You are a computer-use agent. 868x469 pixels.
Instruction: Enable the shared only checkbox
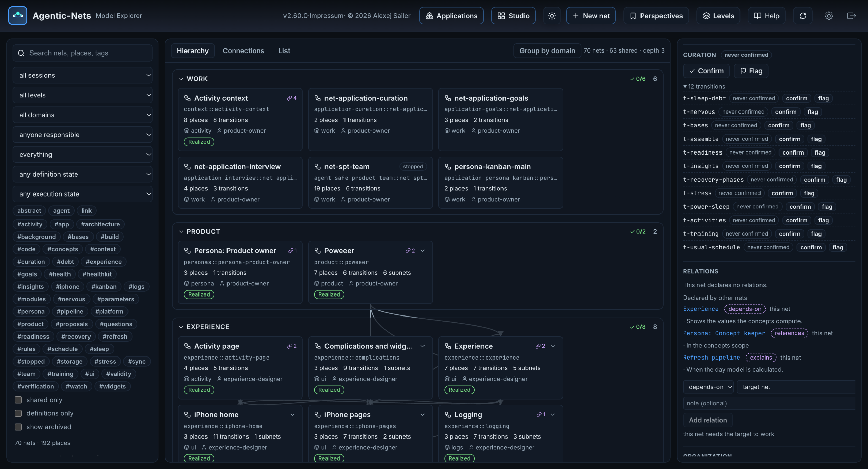click(x=18, y=400)
